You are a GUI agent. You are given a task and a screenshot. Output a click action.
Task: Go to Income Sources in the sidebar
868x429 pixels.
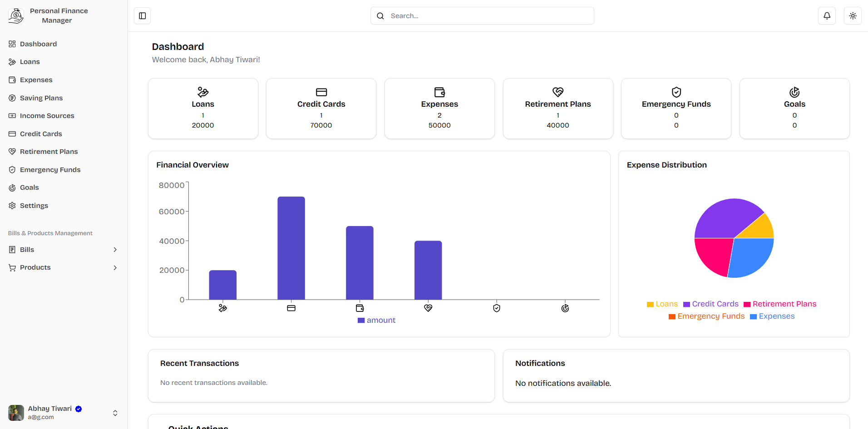tap(47, 116)
